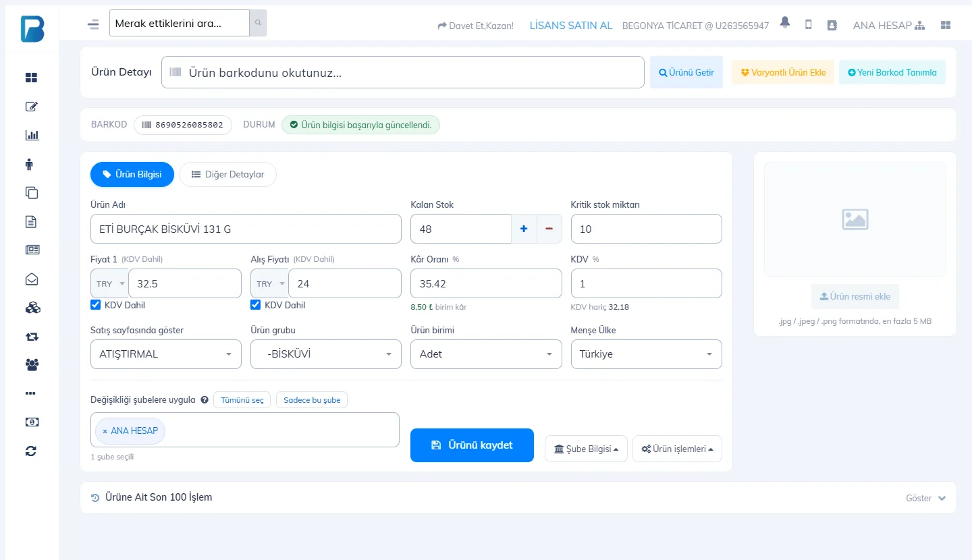Click Tümünü seç button
Screen dimensions: 972x560
pyautogui.click(x=242, y=400)
